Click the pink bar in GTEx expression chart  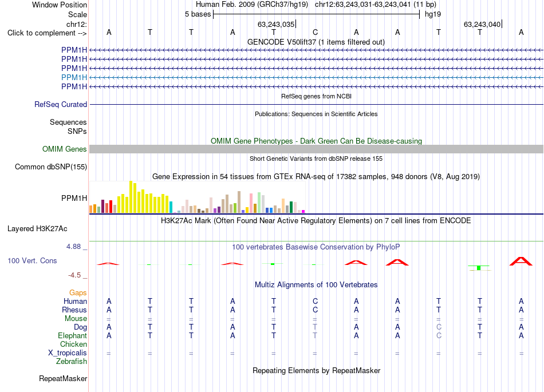click(251, 203)
